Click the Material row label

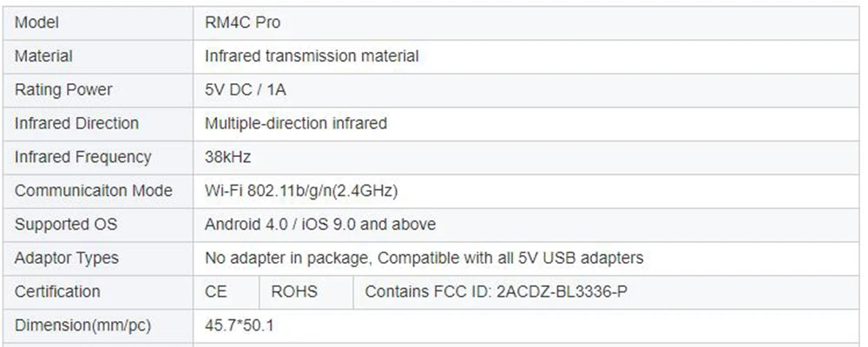pyautogui.click(x=43, y=56)
